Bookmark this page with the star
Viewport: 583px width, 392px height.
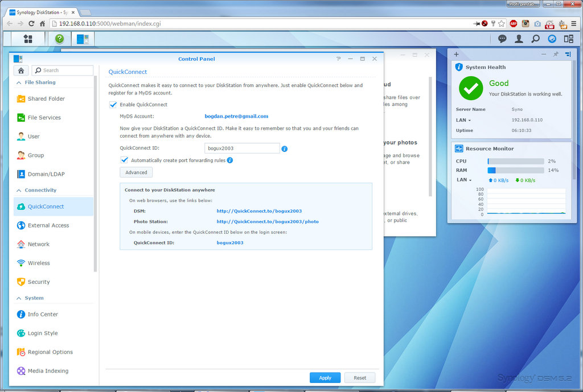tap(502, 23)
